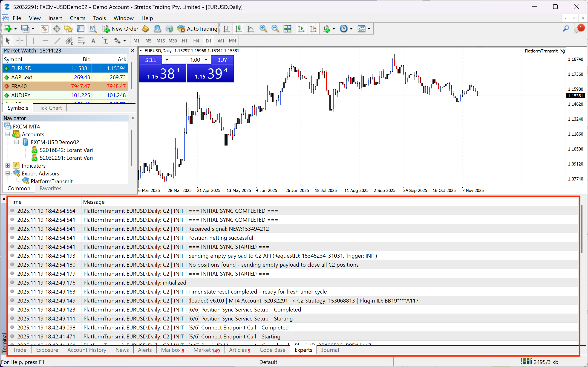This screenshot has width=588, height=367.
Task: Switch to the Tick Chart tab
Action: click(50, 108)
